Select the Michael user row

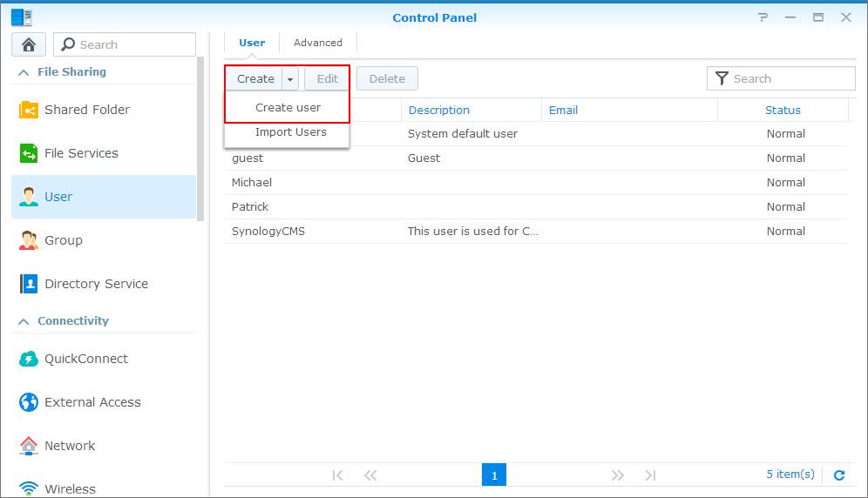click(x=536, y=183)
